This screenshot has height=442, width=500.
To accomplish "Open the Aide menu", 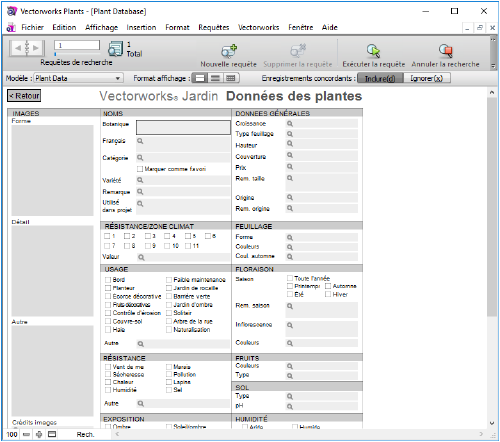I will pyautogui.click(x=329, y=27).
